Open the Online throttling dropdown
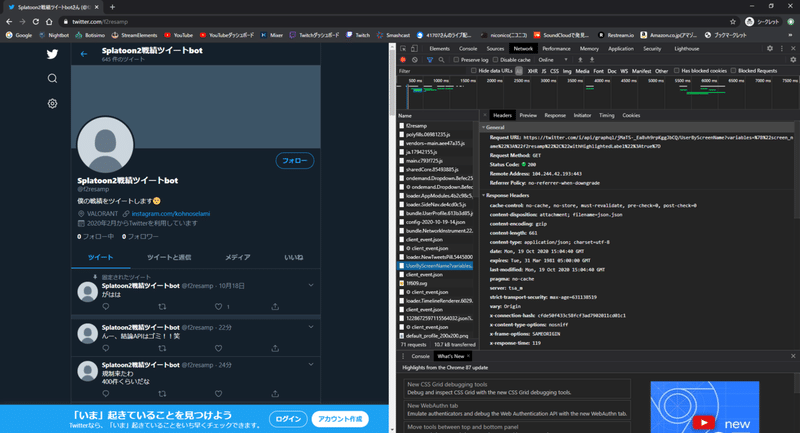Screen dimensions: 800x433 [553, 60]
